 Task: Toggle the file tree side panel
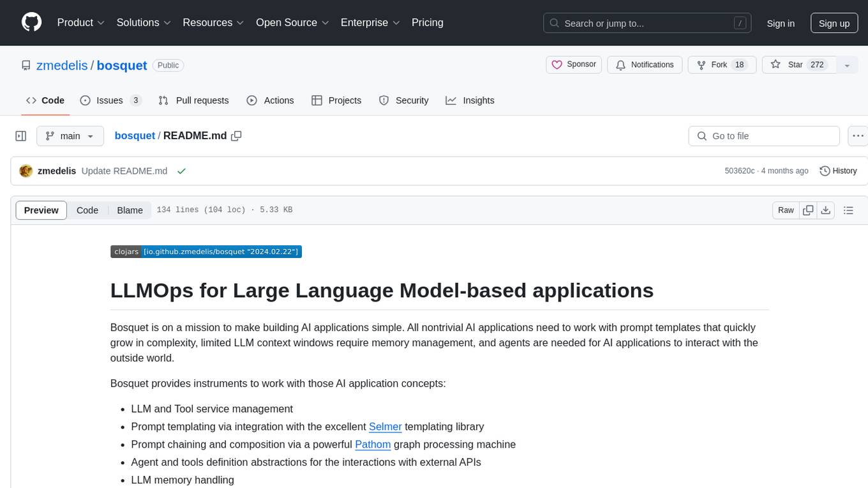click(x=21, y=136)
